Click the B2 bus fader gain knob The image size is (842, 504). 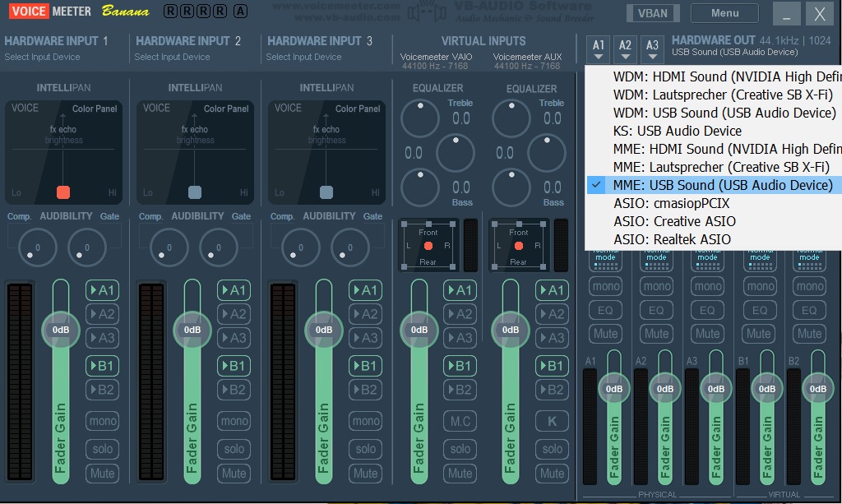817,389
